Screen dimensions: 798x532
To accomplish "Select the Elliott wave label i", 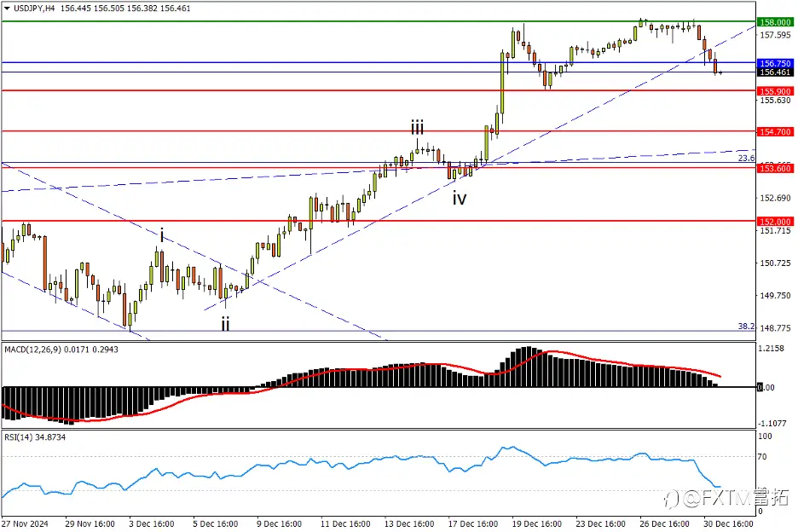I will (x=162, y=235).
